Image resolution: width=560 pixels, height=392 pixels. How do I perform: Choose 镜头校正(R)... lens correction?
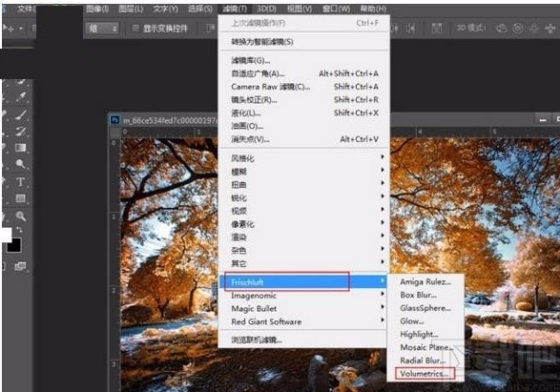pos(304,99)
